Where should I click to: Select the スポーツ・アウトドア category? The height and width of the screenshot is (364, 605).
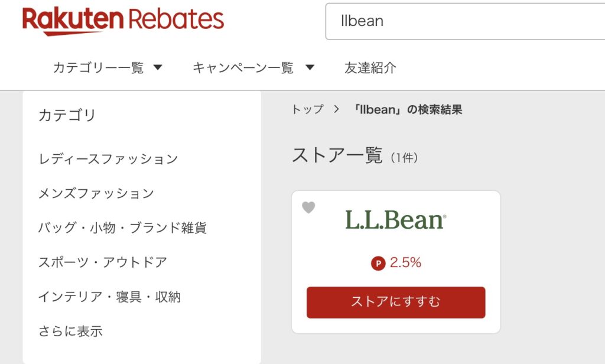click(104, 262)
